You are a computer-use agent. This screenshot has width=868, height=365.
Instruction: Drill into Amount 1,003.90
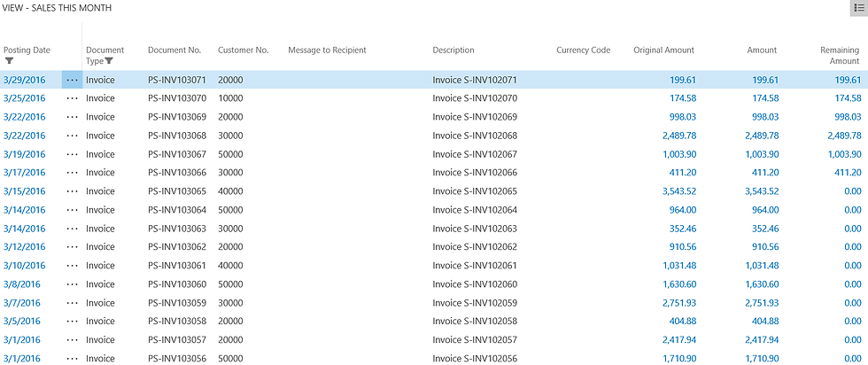pos(763,154)
